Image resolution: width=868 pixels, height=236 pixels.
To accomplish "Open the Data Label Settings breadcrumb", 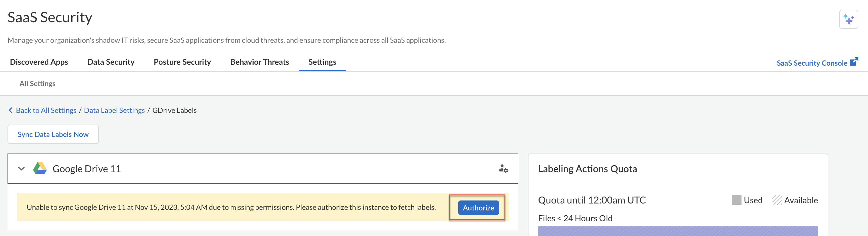I will click(114, 110).
